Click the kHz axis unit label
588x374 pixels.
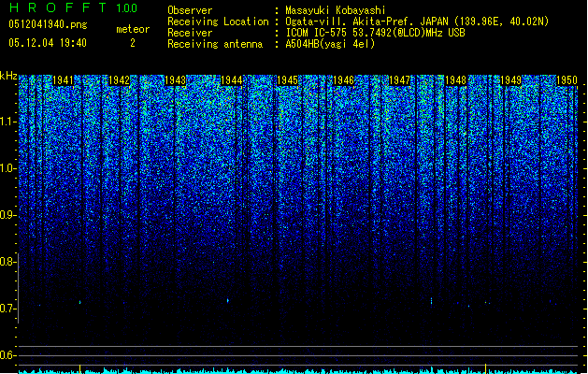(8, 76)
